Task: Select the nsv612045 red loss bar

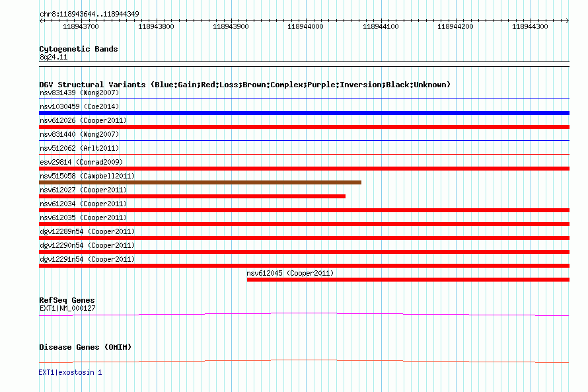Action: coord(408,280)
